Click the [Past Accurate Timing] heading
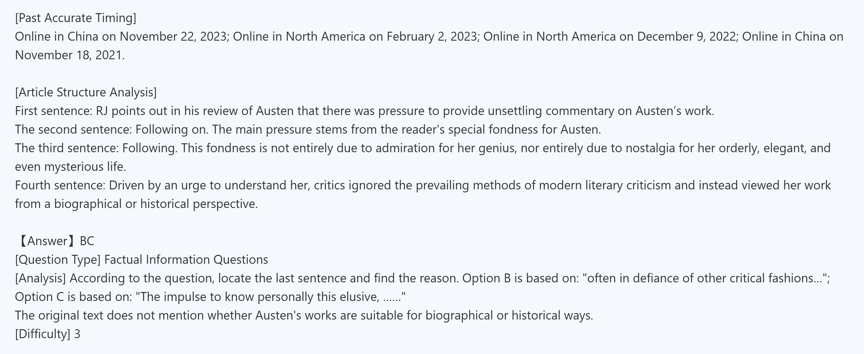Image resolution: width=868 pixels, height=354 pixels. pyautogui.click(x=75, y=18)
